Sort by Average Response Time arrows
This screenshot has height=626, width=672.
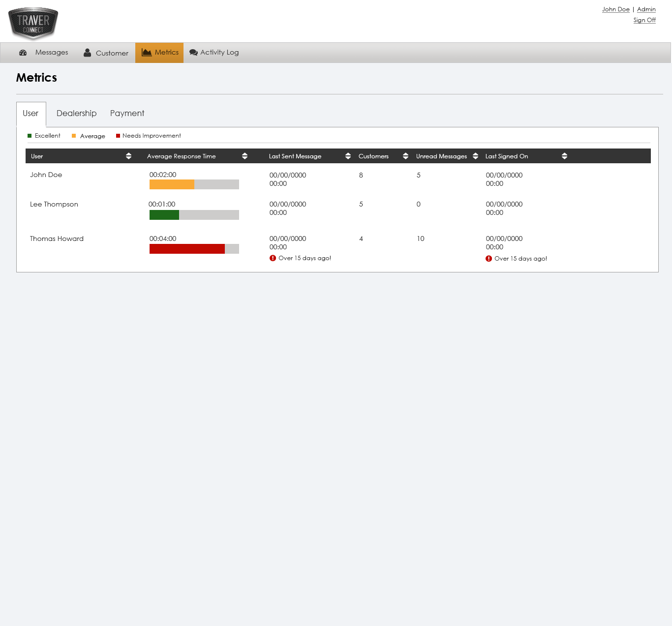[x=244, y=156]
